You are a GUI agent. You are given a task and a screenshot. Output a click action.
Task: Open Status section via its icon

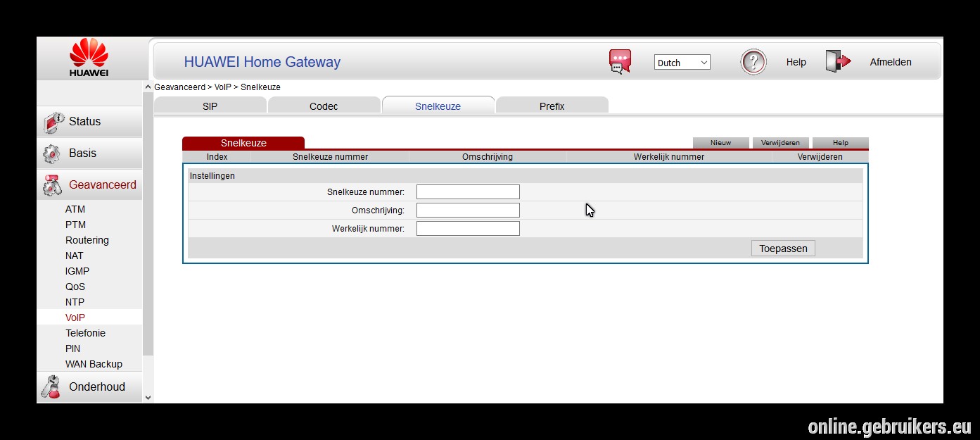point(53,122)
